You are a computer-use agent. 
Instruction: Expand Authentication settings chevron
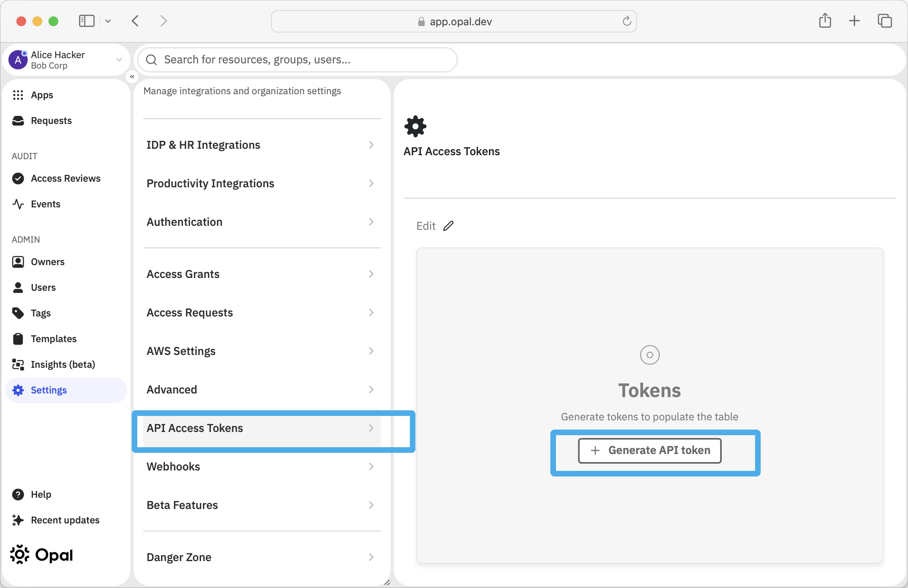[x=371, y=222]
